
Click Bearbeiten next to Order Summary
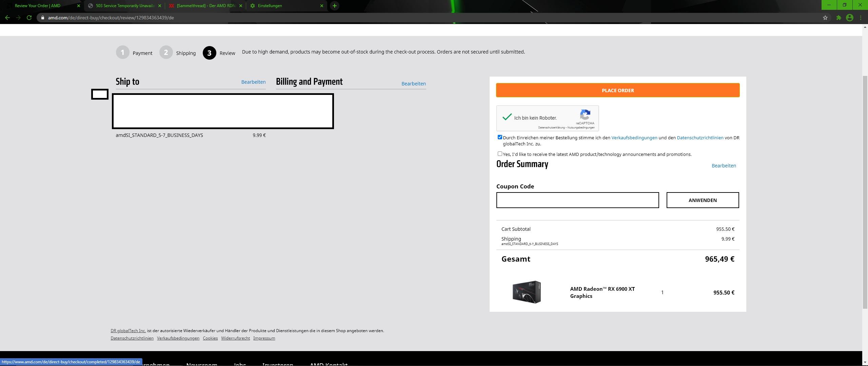724,166
